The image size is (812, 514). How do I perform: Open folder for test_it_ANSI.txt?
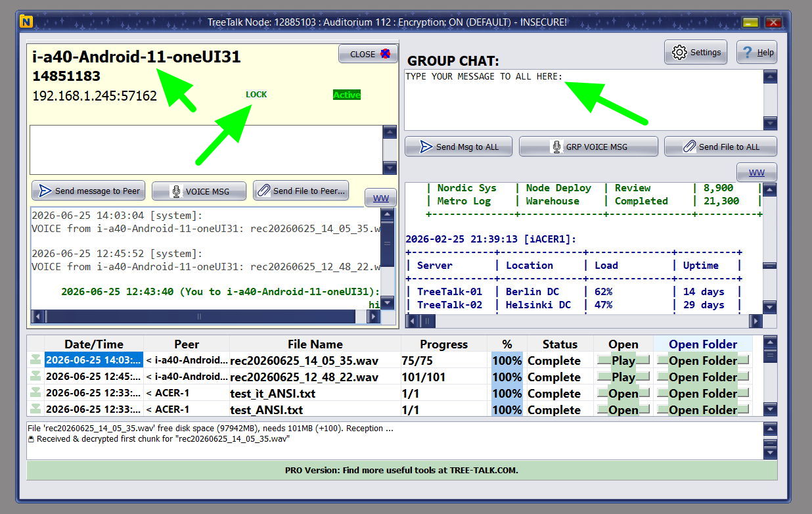click(702, 393)
